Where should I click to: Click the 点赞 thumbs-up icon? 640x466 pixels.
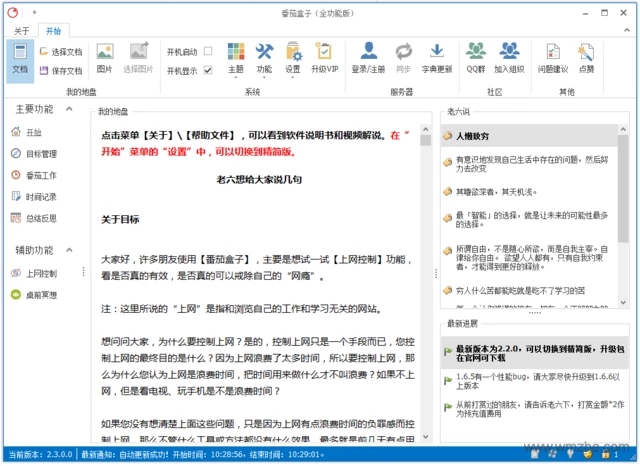585,58
